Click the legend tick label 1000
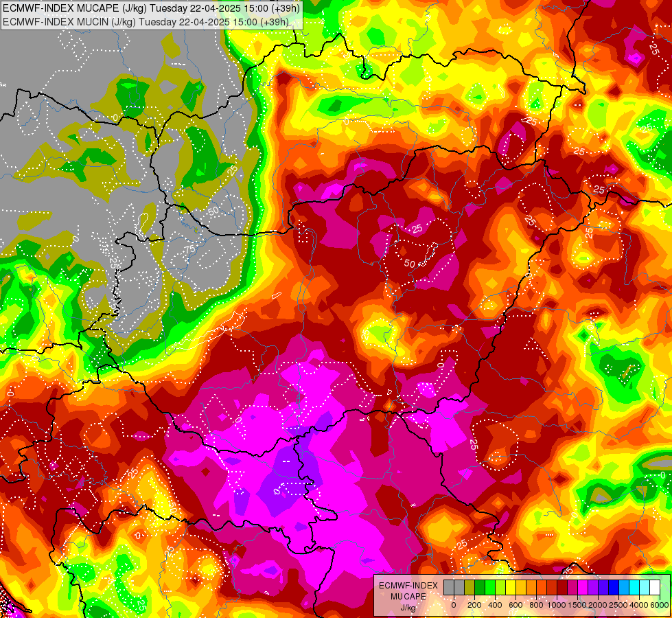The width and height of the screenshot is (672, 618). [x=557, y=605]
